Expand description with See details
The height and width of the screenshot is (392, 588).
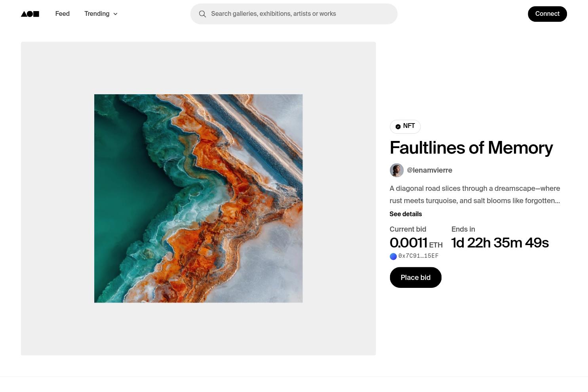click(x=405, y=214)
